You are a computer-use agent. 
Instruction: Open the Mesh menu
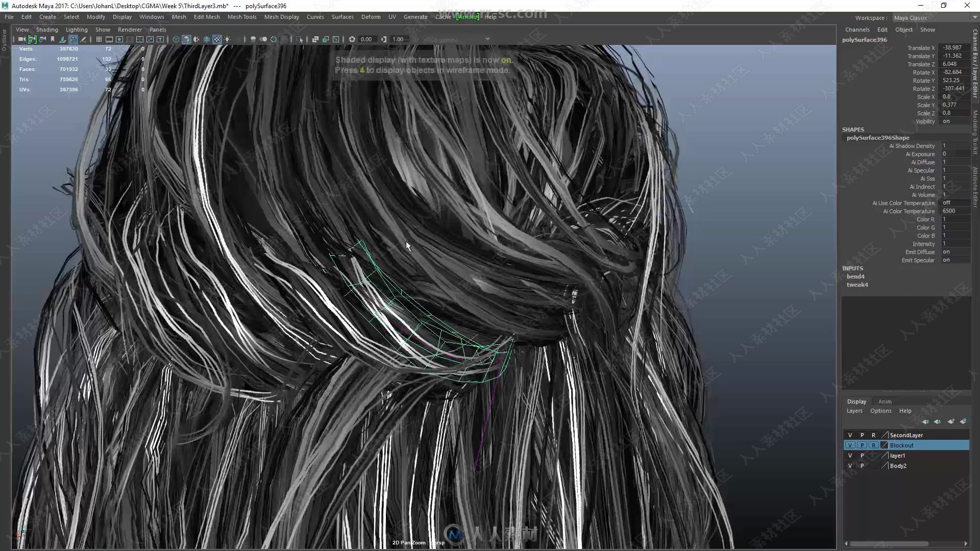tap(178, 17)
